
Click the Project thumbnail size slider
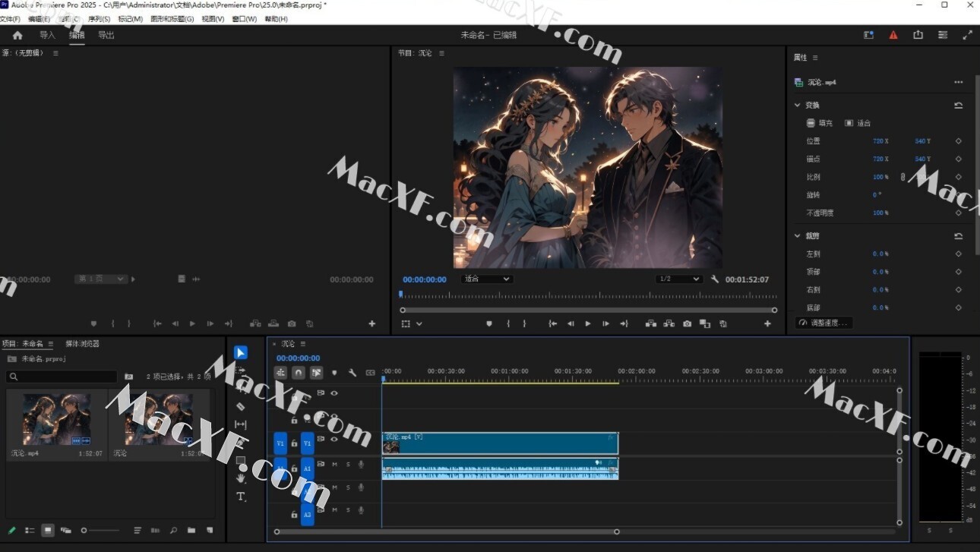(x=100, y=531)
